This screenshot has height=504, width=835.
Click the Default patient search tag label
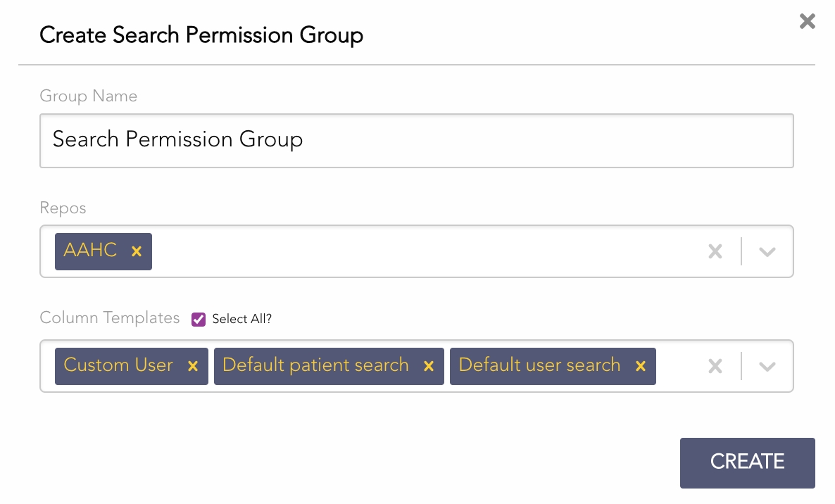click(315, 365)
